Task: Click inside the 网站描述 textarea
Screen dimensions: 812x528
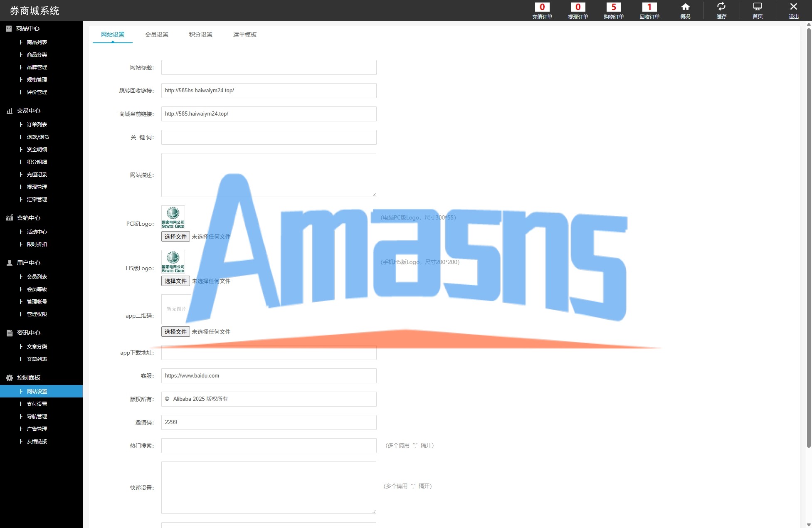Action: (269, 175)
